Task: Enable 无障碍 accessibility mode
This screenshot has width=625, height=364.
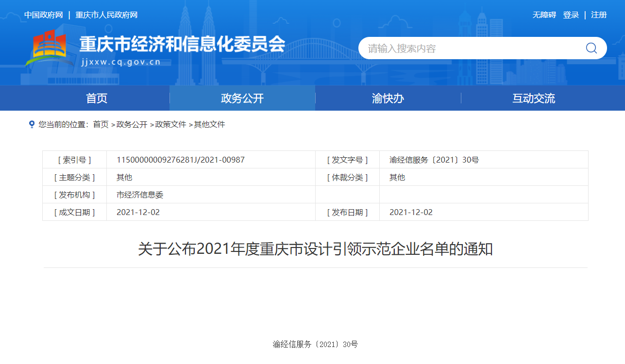Action: pyautogui.click(x=544, y=15)
